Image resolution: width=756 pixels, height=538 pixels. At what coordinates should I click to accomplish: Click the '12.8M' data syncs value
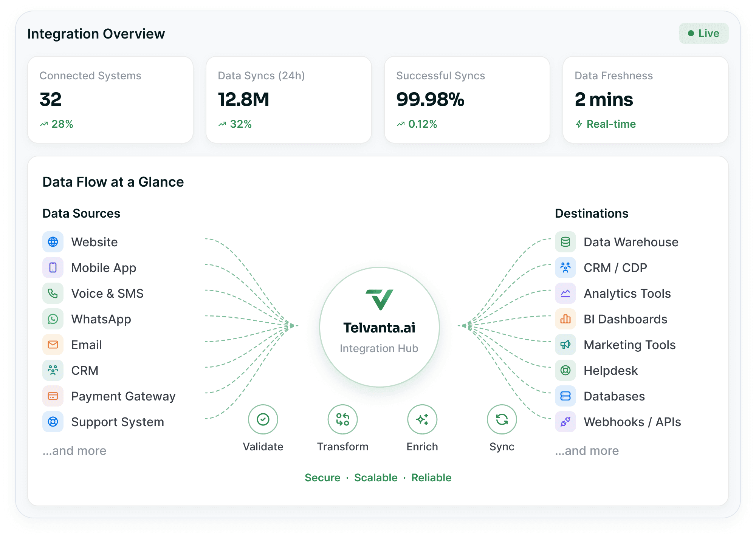click(243, 100)
